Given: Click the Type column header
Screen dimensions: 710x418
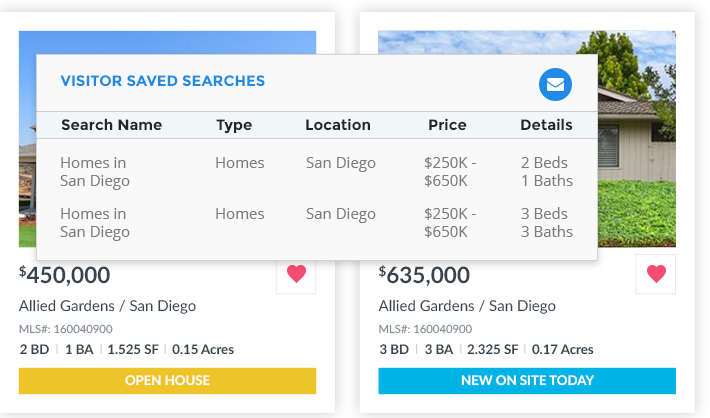Looking at the screenshot, I should click(x=234, y=125).
